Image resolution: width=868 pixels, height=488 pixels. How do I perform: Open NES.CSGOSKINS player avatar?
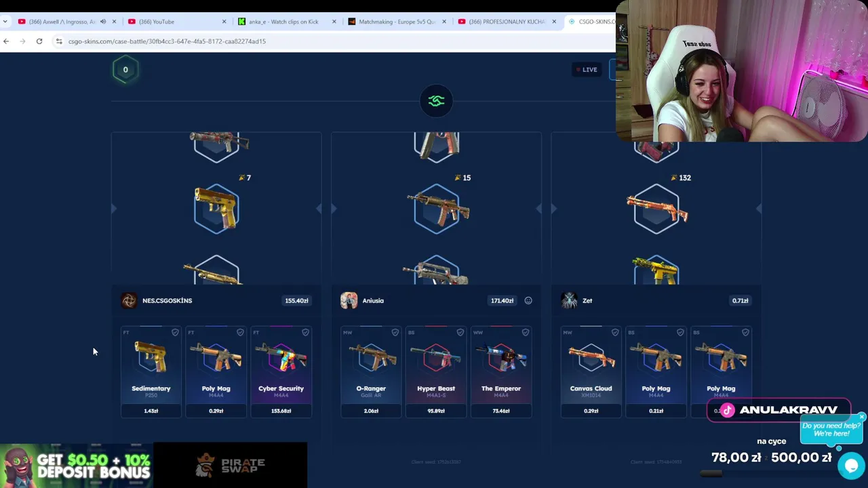tap(129, 300)
